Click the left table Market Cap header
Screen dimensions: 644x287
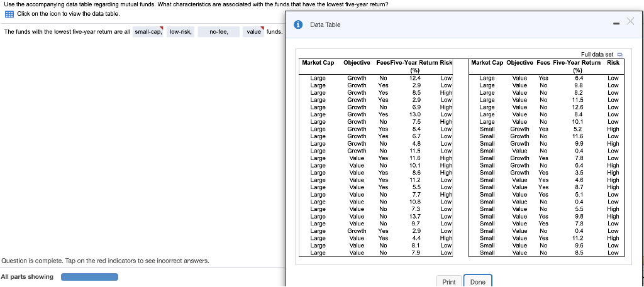(x=318, y=63)
